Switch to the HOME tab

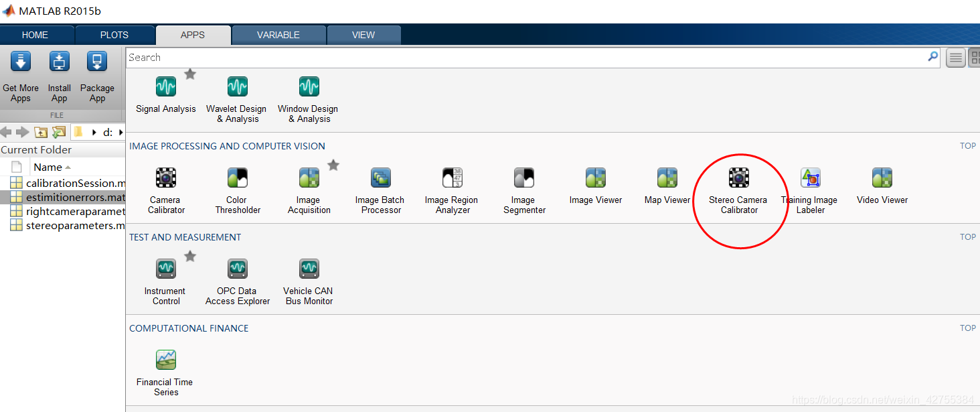pyautogui.click(x=35, y=35)
